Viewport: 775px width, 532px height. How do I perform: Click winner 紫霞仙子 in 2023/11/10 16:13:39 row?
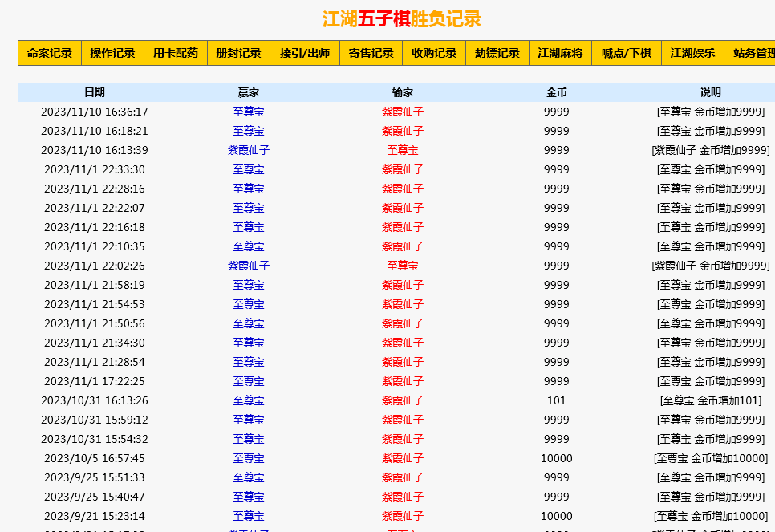(249, 150)
